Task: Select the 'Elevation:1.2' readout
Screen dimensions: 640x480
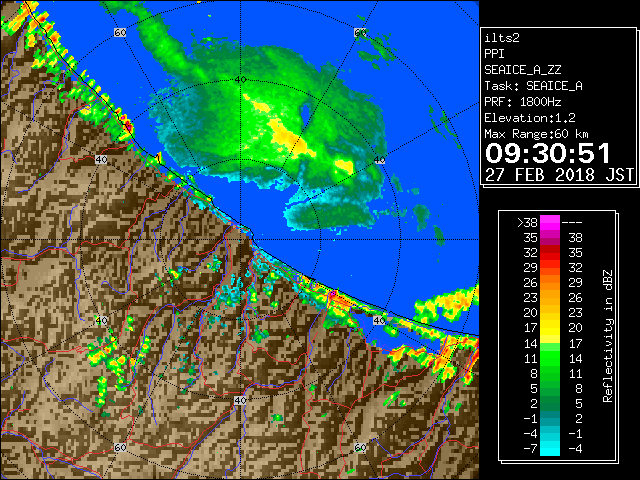Action: (x=530, y=118)
